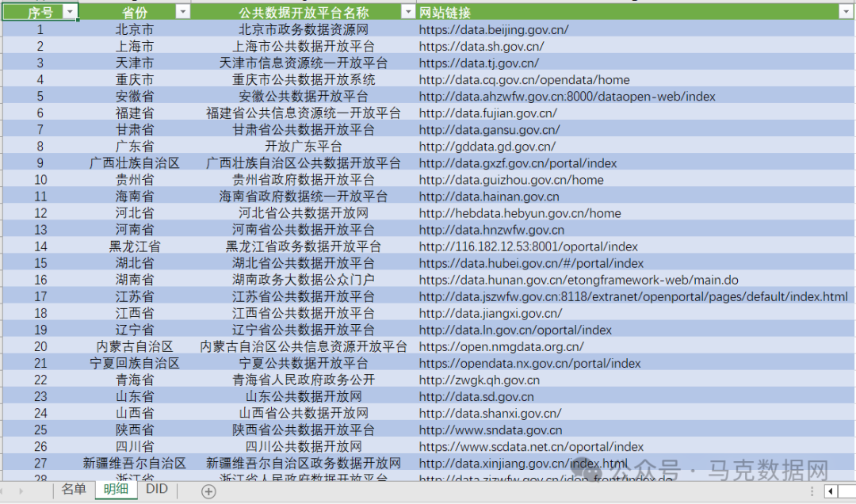This screenshot has width=856, height=504.
Task: Open the filter dropdown on the rightmost header
Action: [x=845, y=11]
